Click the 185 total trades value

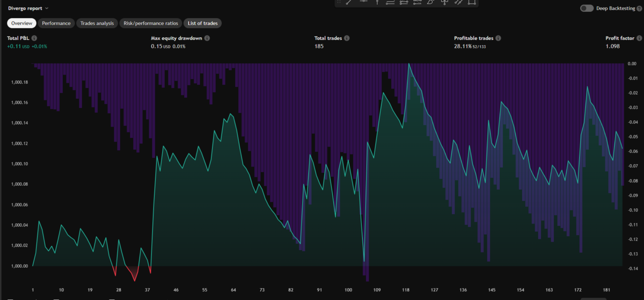319,47
